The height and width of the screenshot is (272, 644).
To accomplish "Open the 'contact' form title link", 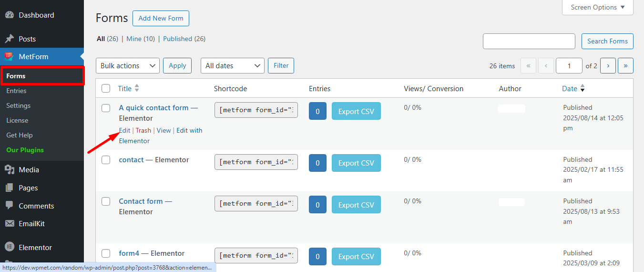I will [x=131, y=160].
